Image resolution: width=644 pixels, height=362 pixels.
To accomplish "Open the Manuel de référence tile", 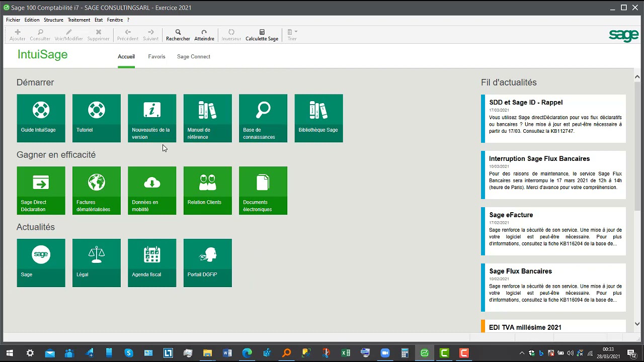I will (208, 118).
